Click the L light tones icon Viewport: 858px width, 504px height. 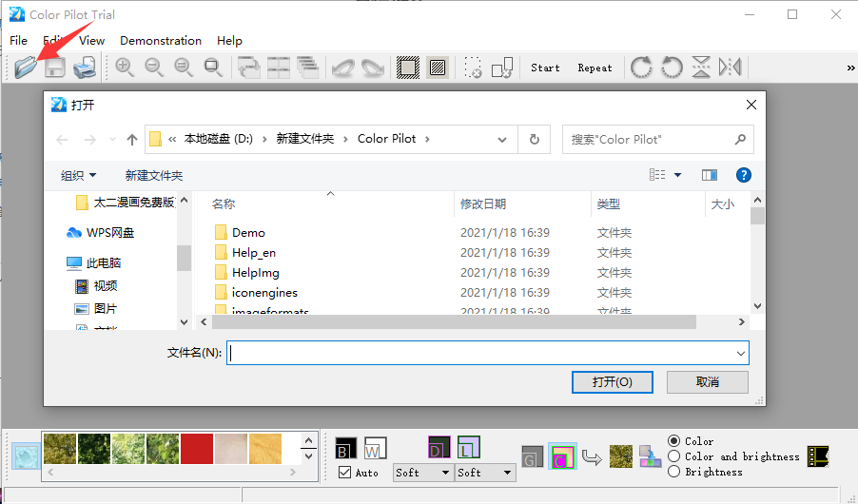469,447
